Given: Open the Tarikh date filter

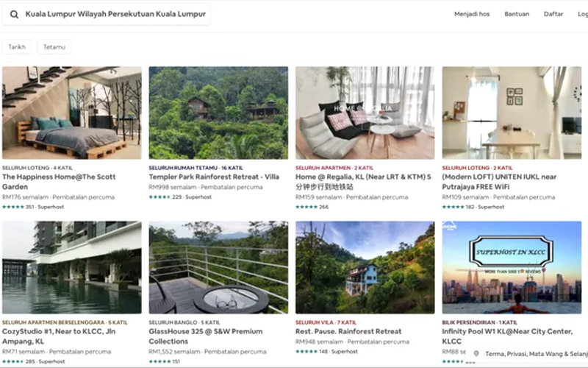Looking at the screenshot, I should point(16,47).
